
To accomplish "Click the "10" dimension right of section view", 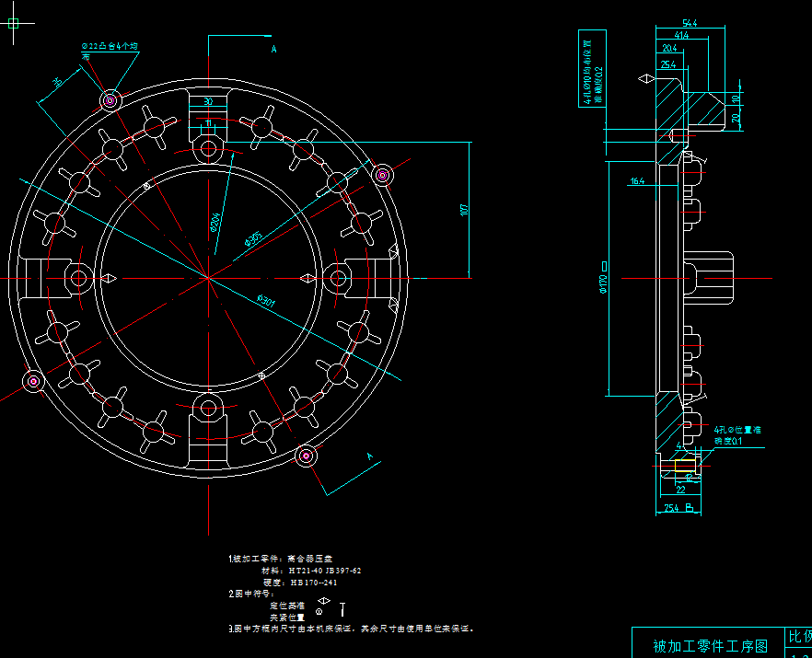I will coord(736,98).
